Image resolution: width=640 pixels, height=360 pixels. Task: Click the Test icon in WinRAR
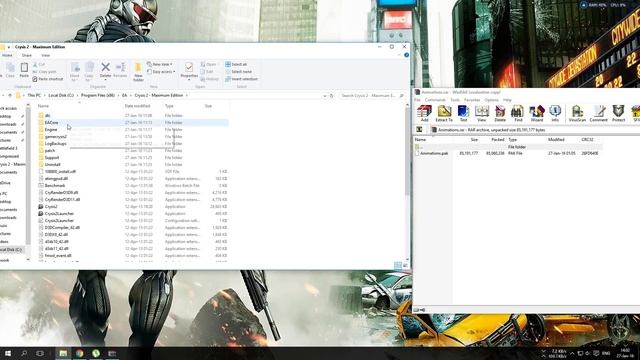[463, 113]
